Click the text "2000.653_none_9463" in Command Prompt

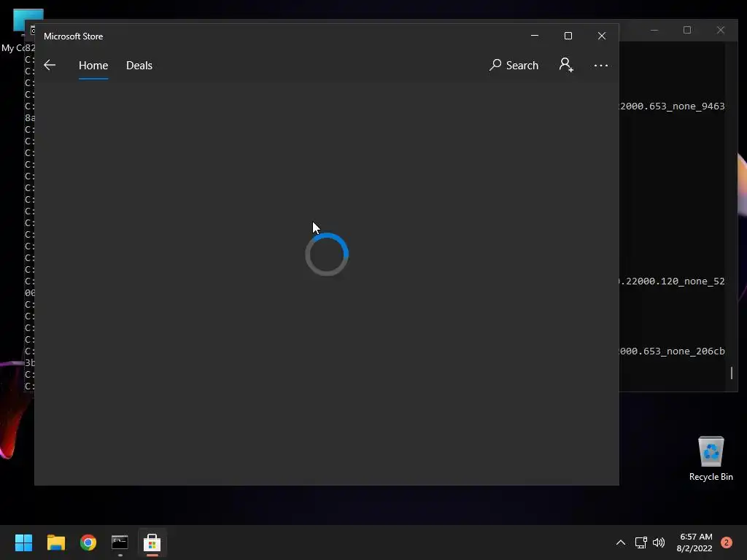pyautogui.click(x=672, y=106)
